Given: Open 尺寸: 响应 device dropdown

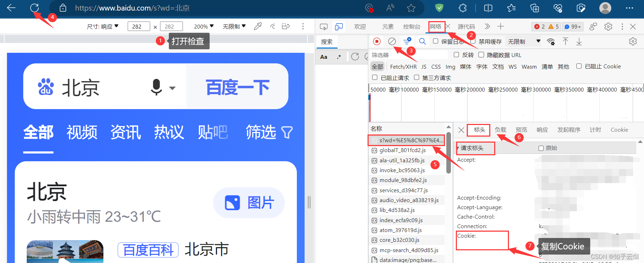Looking at the screenshot, I should point(103,26).
